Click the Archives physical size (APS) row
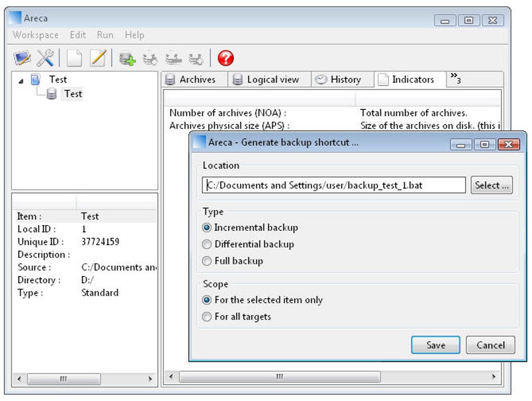 pyautogui.click(x=333, y=126)
